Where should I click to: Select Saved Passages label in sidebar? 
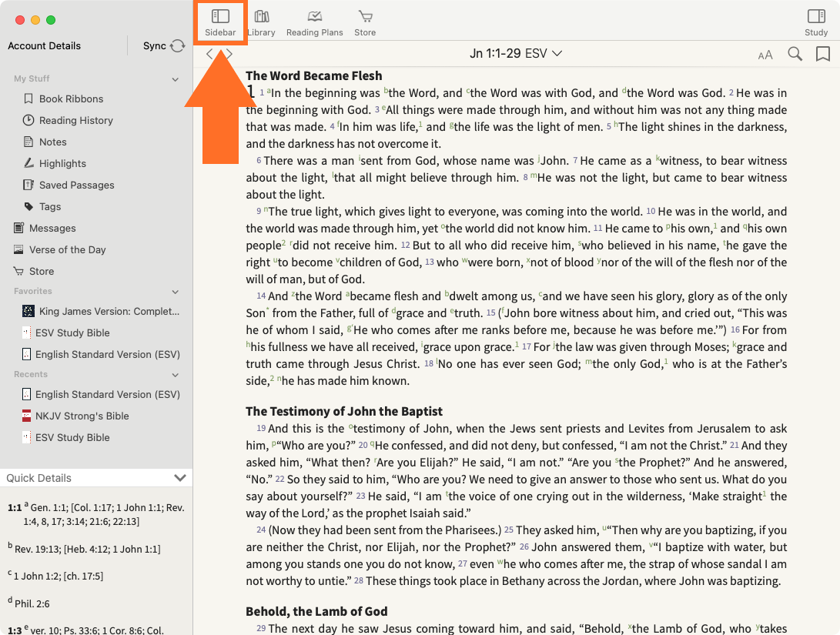(76, 185)
